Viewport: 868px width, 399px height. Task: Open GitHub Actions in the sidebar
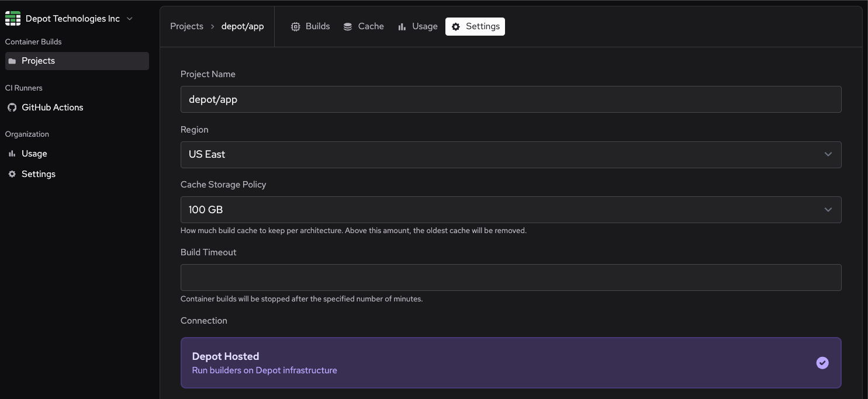coord(53,107)
